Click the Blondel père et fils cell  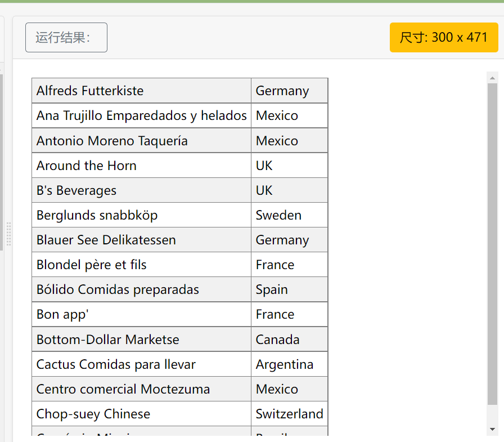pos(141,265)
